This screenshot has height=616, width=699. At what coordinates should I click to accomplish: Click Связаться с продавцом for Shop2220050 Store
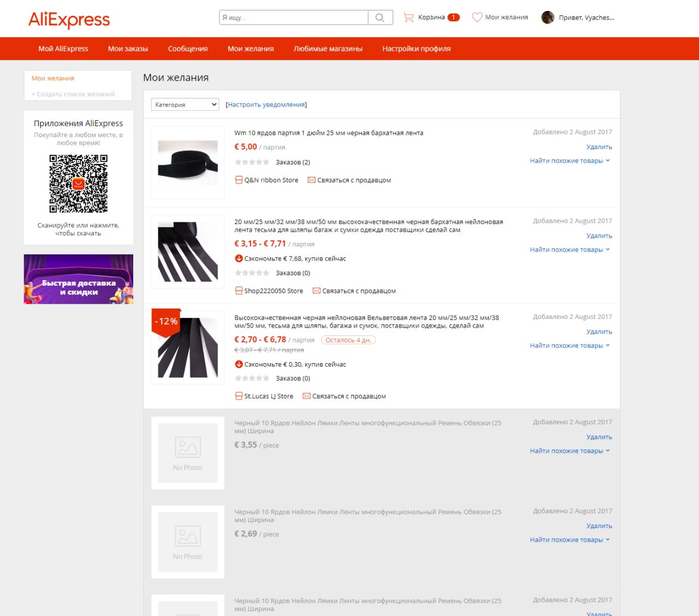(359, 291)
